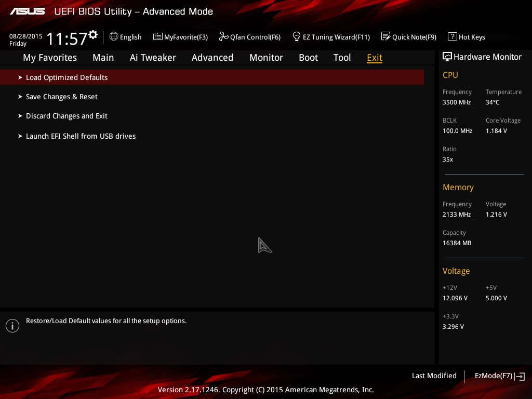Click the EzMode exit arrow icon
Image resolution: width=532 pixels, height=399 pixels.
coord(520,376)
